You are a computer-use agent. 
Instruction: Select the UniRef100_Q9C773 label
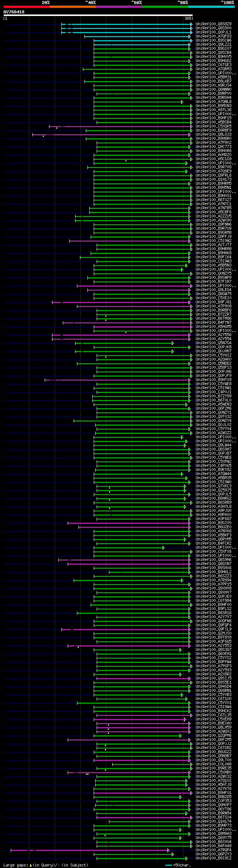213,146
